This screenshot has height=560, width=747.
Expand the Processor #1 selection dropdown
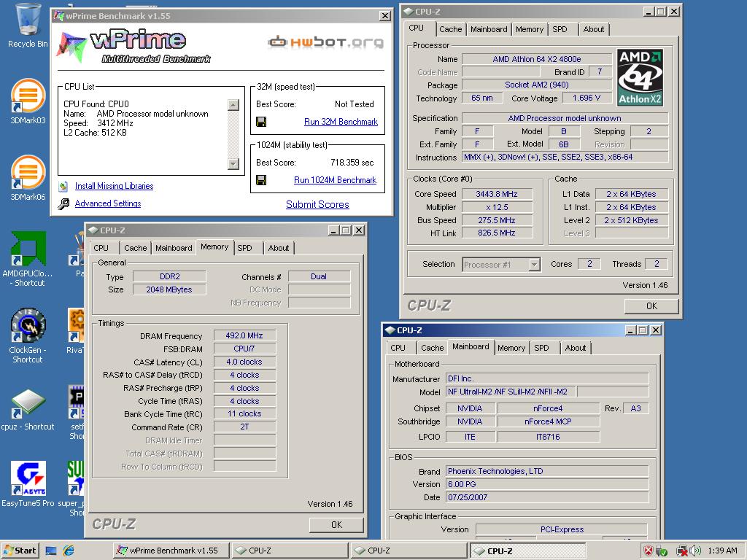535,264
